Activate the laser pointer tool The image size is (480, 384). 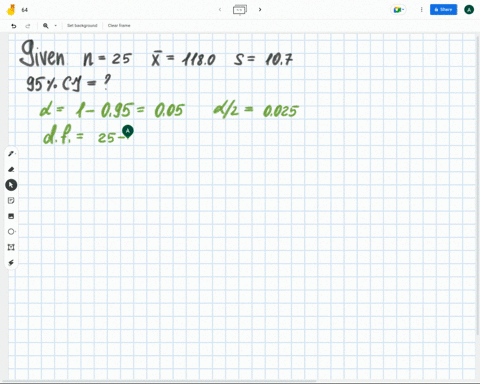(11, 263)
